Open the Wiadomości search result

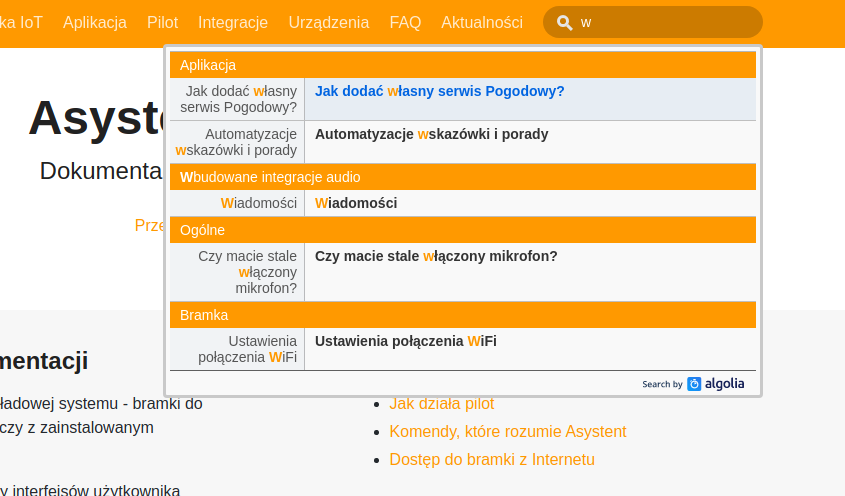point(356,203)
